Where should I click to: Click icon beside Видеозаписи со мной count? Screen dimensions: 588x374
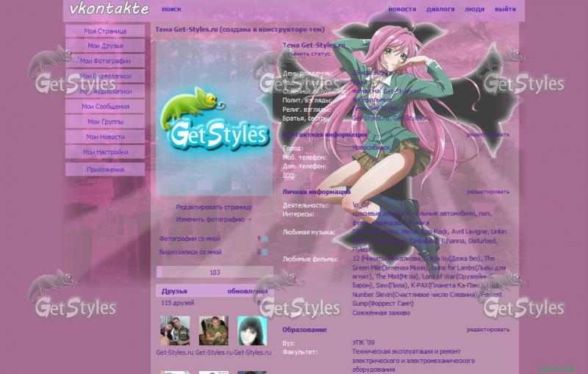click(265, 252)
